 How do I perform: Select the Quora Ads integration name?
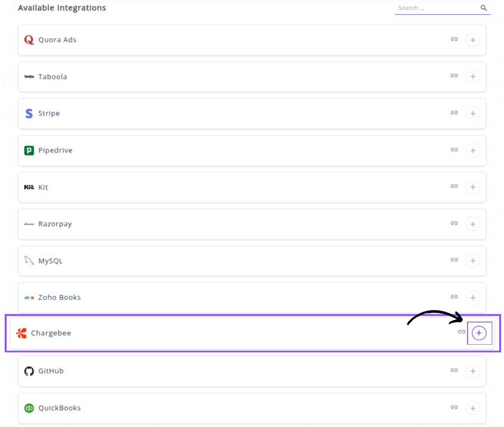[x=57, y=40]
